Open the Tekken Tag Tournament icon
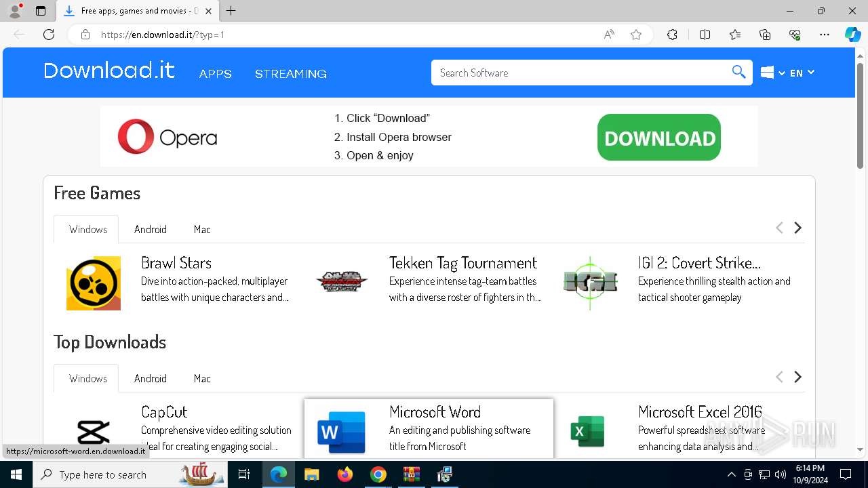 [342, 282]
